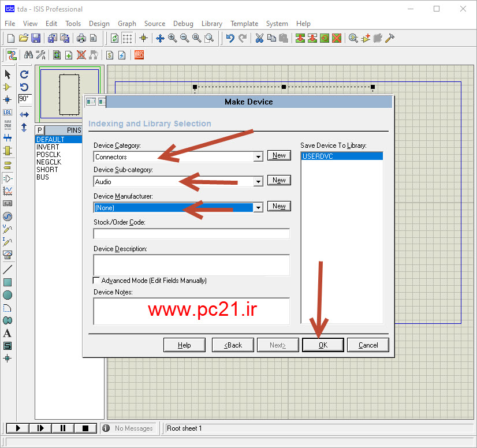Click the Play simulation button

tap(18, 428)
